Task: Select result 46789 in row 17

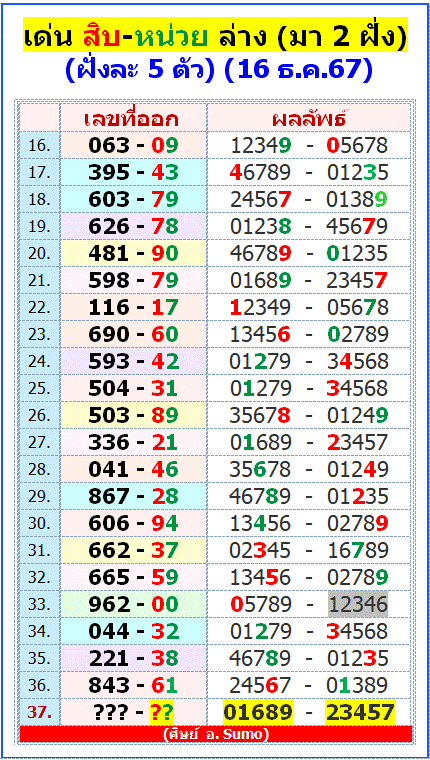Action: tap(260, 172)
